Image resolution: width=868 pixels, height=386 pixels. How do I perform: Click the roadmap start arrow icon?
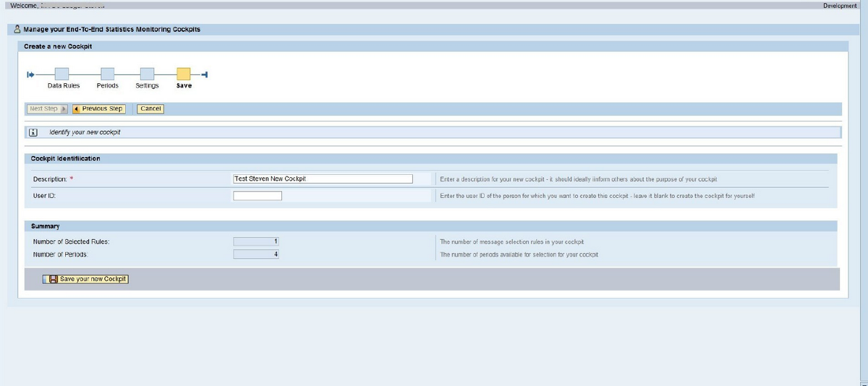coord(30,74)
